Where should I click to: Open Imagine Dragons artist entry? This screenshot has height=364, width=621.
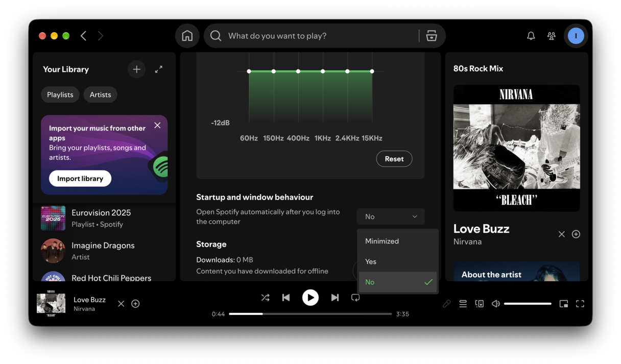[104, 251]
